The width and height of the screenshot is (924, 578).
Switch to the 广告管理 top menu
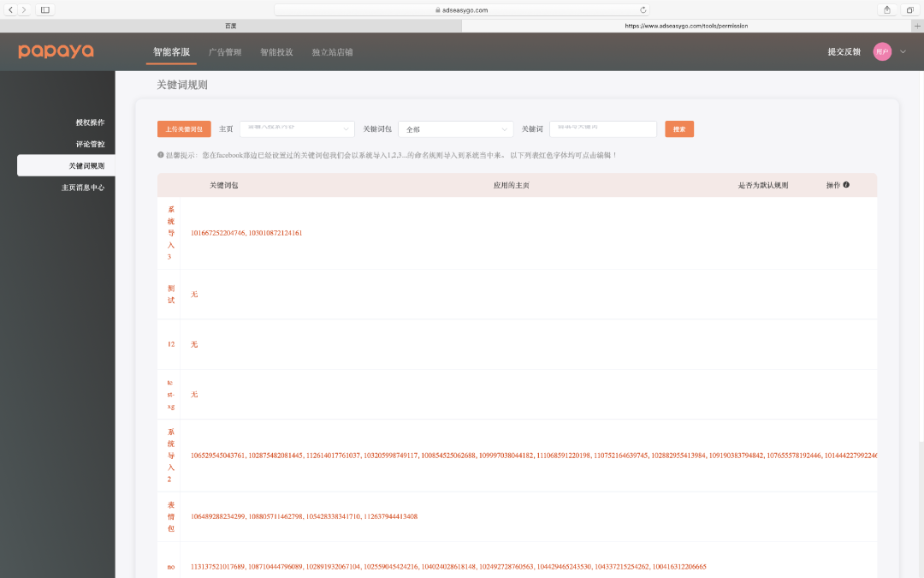point(225,52)
